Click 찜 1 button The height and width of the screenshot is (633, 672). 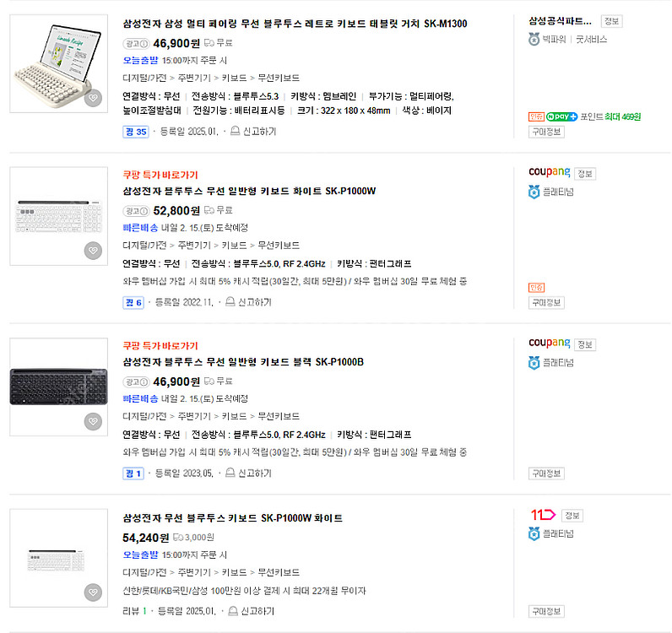coord(133,473)
